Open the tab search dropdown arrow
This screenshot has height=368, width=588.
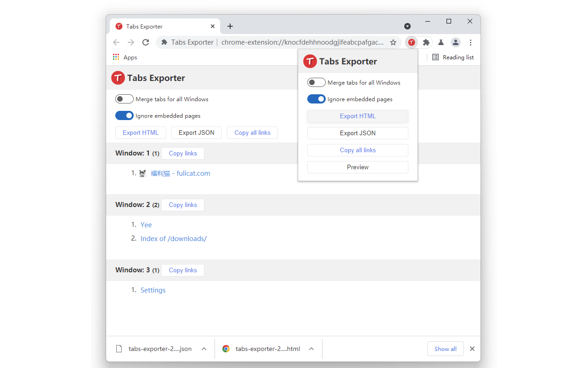pyautogui.click(x=407, y=26)
